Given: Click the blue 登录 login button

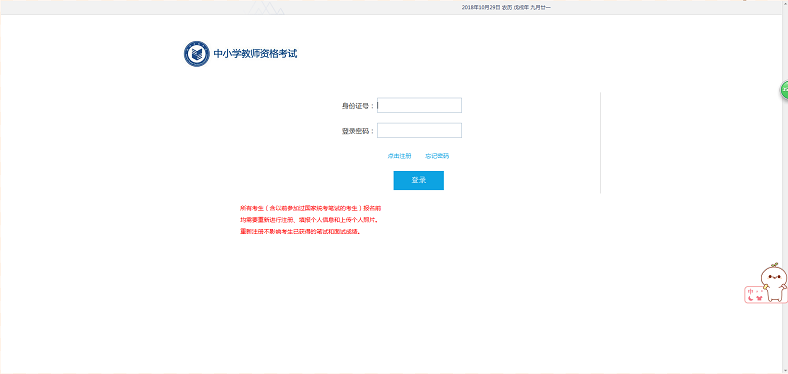Looking at the screenshot, I should click(x=419, y=180).
